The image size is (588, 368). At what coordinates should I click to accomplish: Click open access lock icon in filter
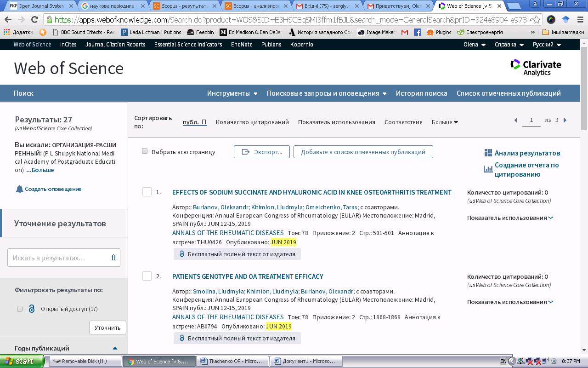click(32, 309)
